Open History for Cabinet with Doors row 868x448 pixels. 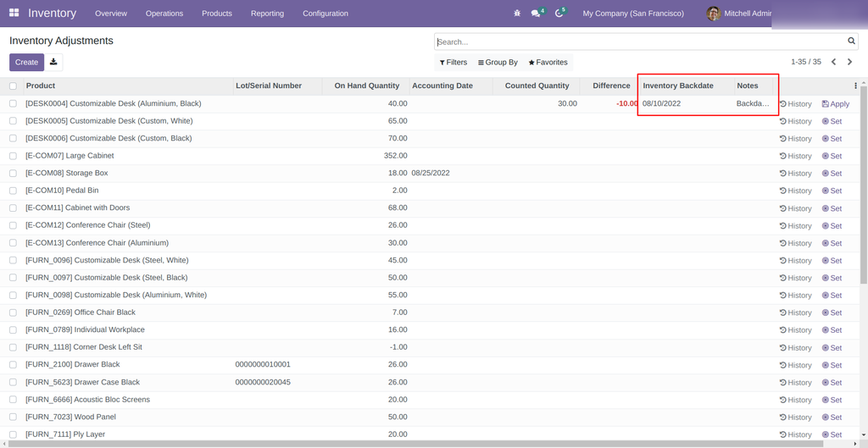coord(795,208)
